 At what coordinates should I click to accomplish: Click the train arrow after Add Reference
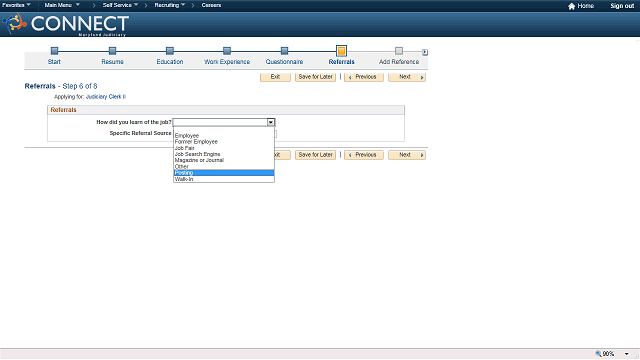pyautogui.click(x=425, y=52)
